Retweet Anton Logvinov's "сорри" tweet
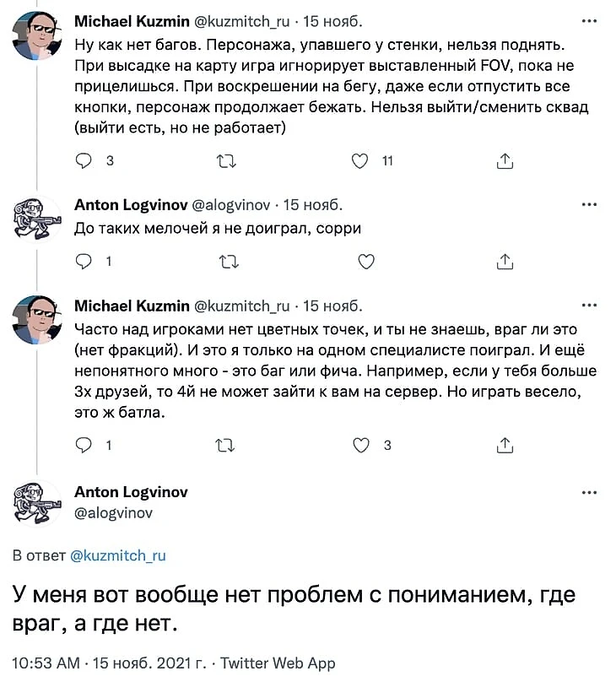The height and width of the screenshot is (682, 616). point(226,262)
